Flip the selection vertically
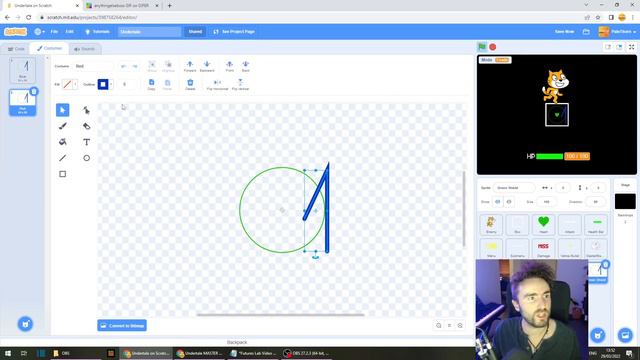640x360 pixels. 240,84
